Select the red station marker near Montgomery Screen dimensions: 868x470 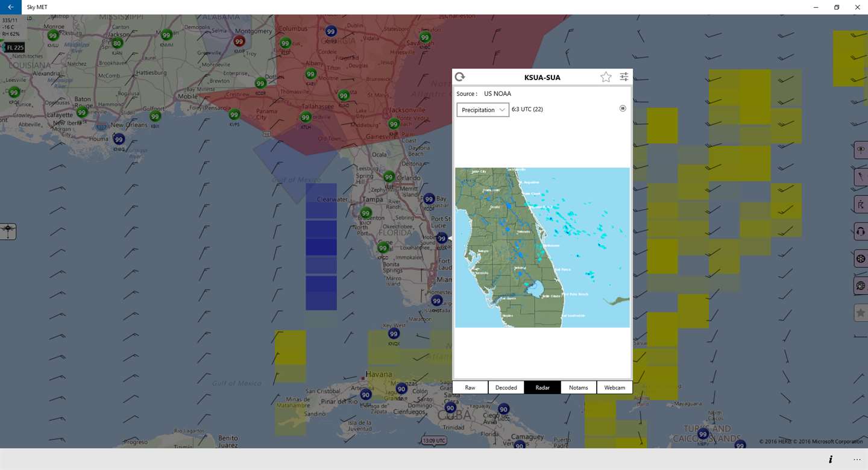[x=239, y=42]
